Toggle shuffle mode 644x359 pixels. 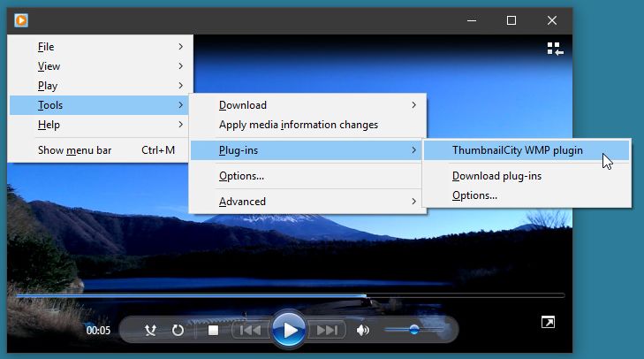150,330
